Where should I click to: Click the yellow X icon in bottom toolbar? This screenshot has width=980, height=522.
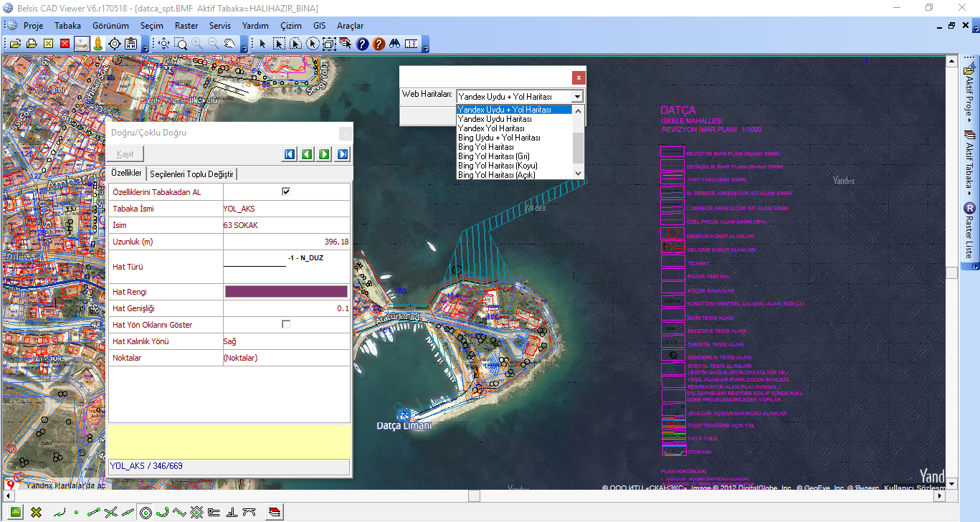[36, 512]
